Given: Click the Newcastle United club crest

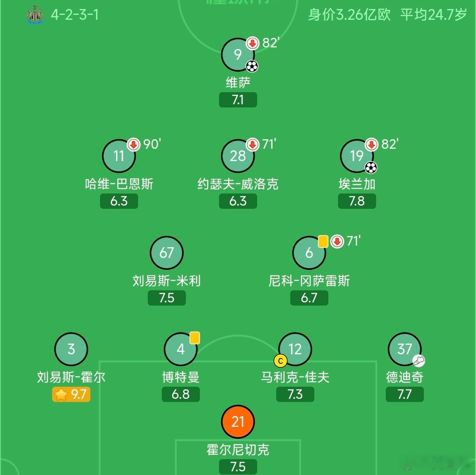Looking at the screenshot, I should pyautogui.click(x=35, y=14).
